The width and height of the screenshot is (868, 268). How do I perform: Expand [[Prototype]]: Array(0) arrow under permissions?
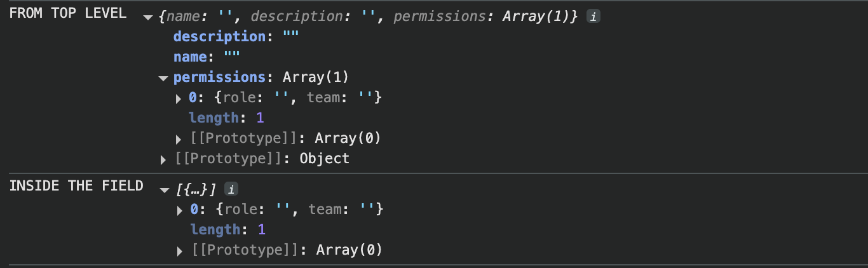[x=179, y=138]
